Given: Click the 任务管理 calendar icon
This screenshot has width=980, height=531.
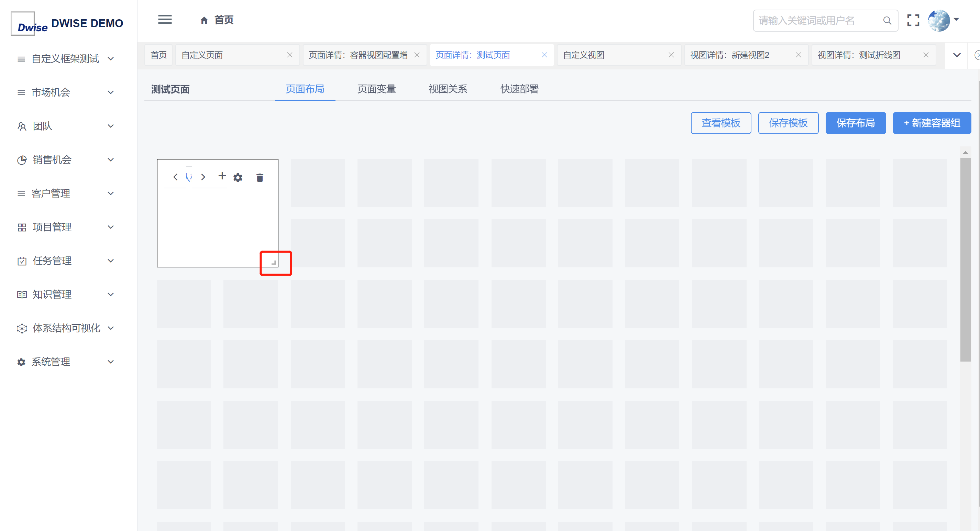Looking at the screenshot, I should (22, 261).
